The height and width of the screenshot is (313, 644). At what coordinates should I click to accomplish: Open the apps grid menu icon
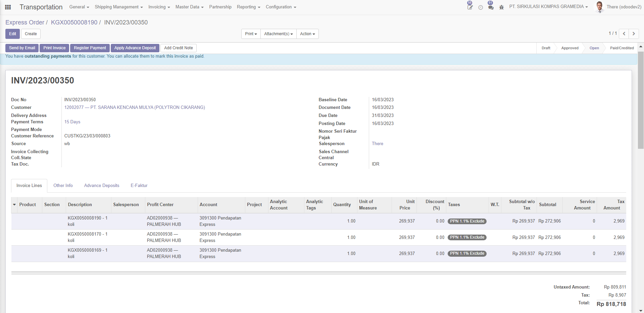tap(8, 7)
